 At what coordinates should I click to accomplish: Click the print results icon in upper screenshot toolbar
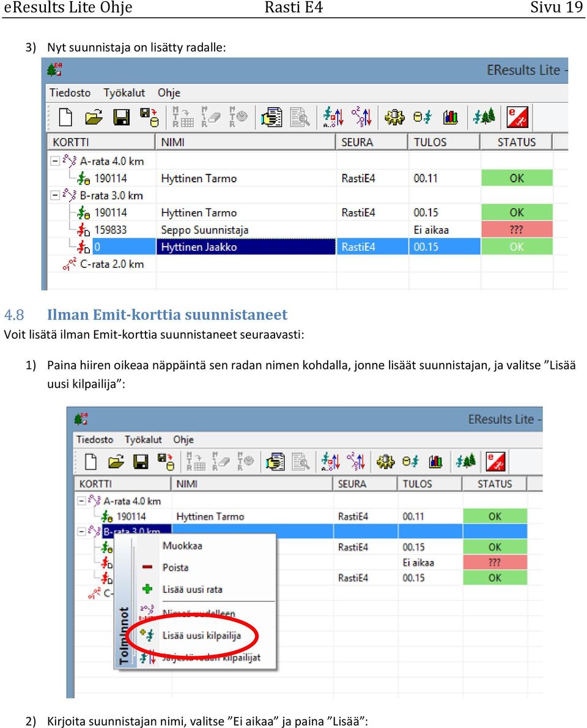271,117
